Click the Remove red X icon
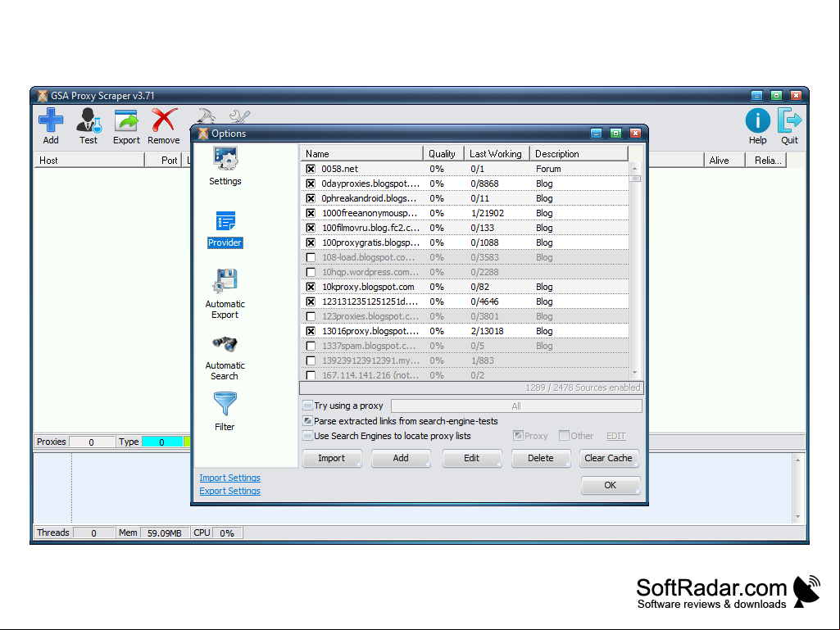Viewport: 840px width, 630px height. pos(164,120)
